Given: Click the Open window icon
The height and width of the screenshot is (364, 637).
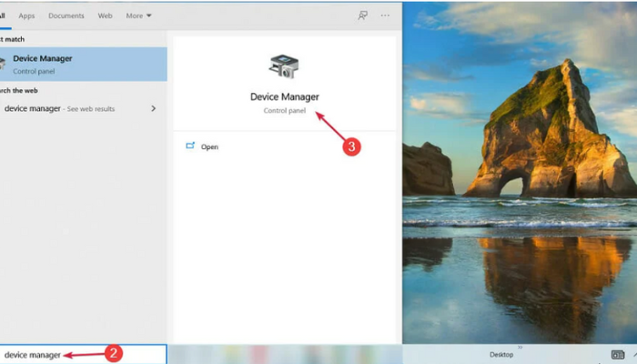Looking at the screenshot, I should pyautogui.click(x=190, y=146).
